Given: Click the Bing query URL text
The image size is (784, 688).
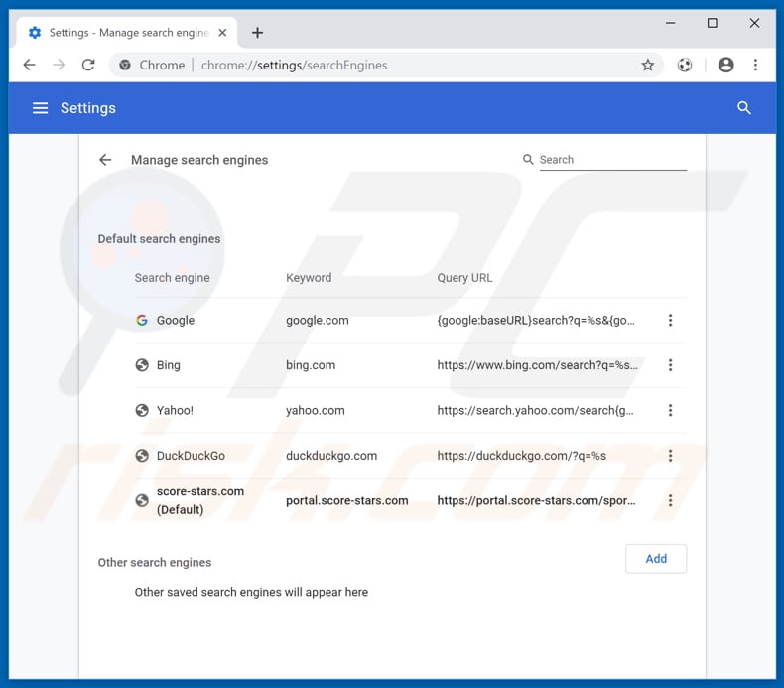Looking at the screenshot, I should [x=537, y=365].
